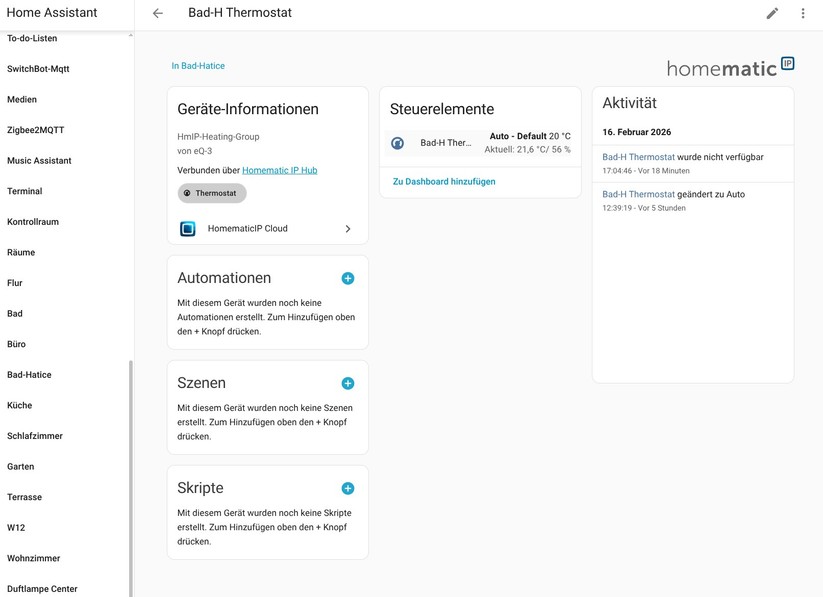Open Bad-H Thermostat link in 'nicht verfügbar' entry
Image resolution: width=823 pixels, height=597 pixels.
coord(638,157)
